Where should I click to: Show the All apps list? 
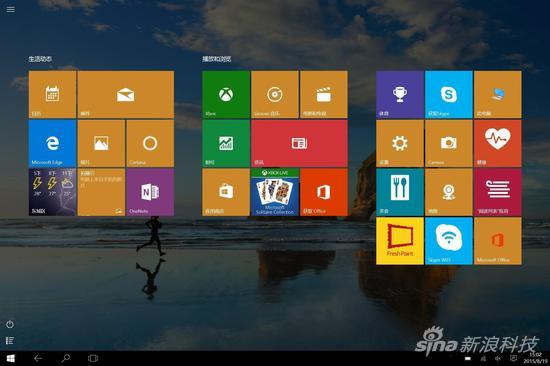10,340
